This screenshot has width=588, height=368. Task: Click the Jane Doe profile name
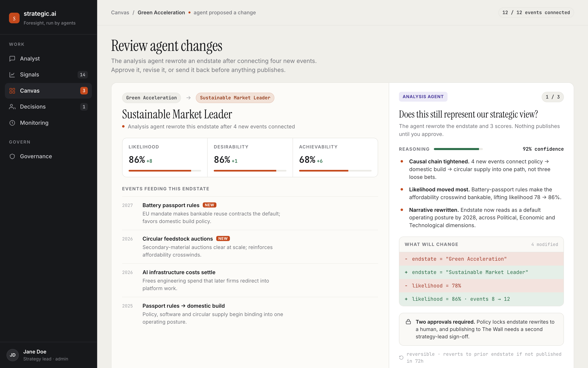click(x=35, y=352)
